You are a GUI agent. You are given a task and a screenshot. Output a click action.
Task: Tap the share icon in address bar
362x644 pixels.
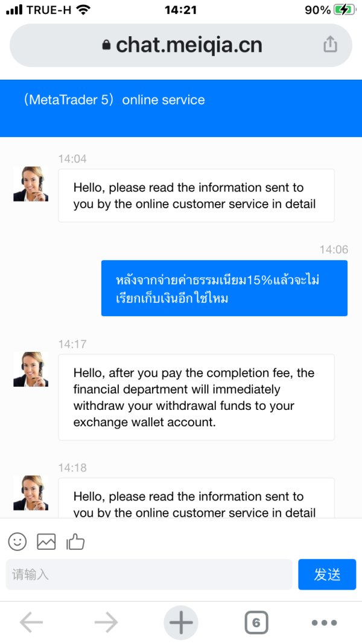point(330,45)
